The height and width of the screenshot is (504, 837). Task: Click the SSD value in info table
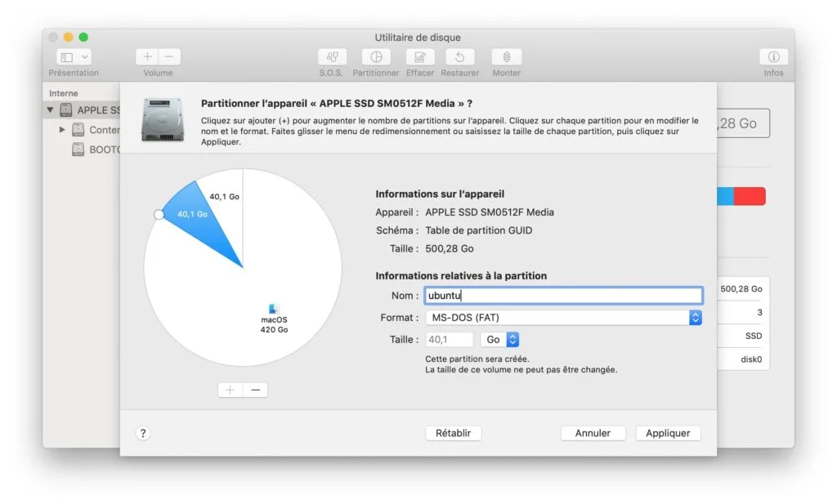pos(753,336)
